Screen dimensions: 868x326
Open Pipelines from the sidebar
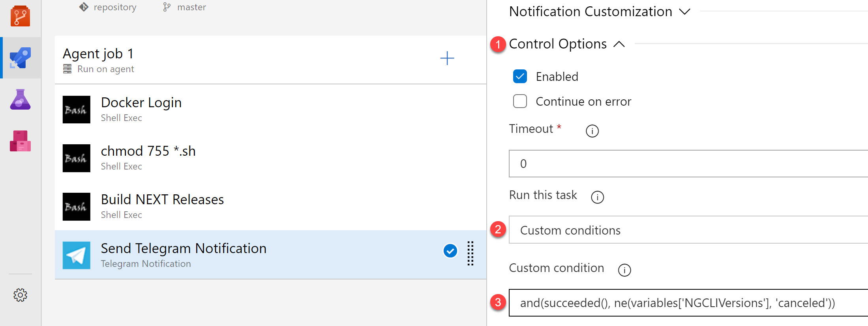pos(21,58)
